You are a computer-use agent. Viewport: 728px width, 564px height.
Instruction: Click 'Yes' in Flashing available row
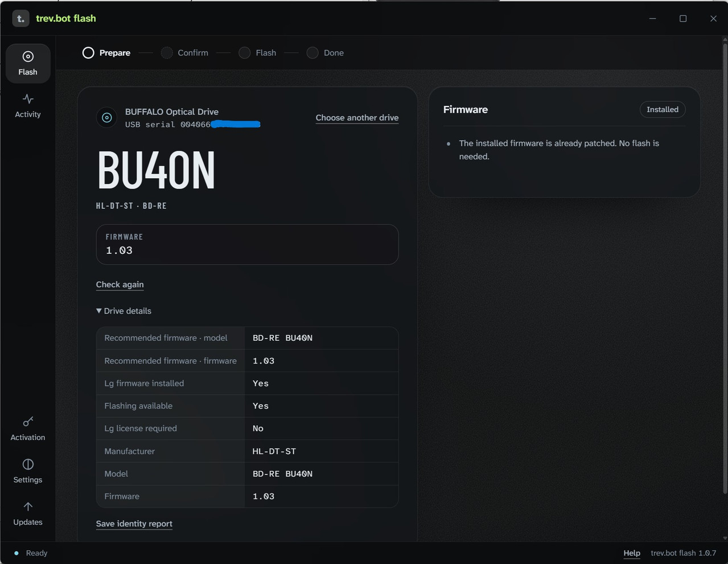point(261,406)
